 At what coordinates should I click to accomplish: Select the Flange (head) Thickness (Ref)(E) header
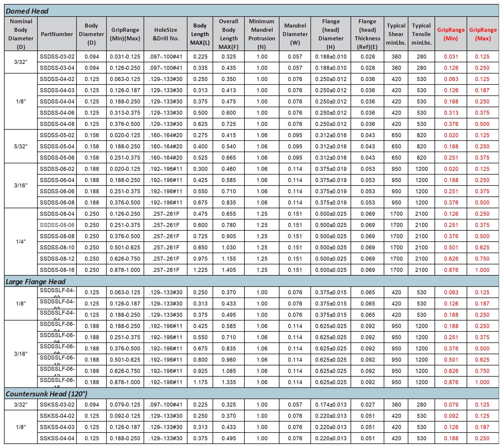tap(367, 34)
